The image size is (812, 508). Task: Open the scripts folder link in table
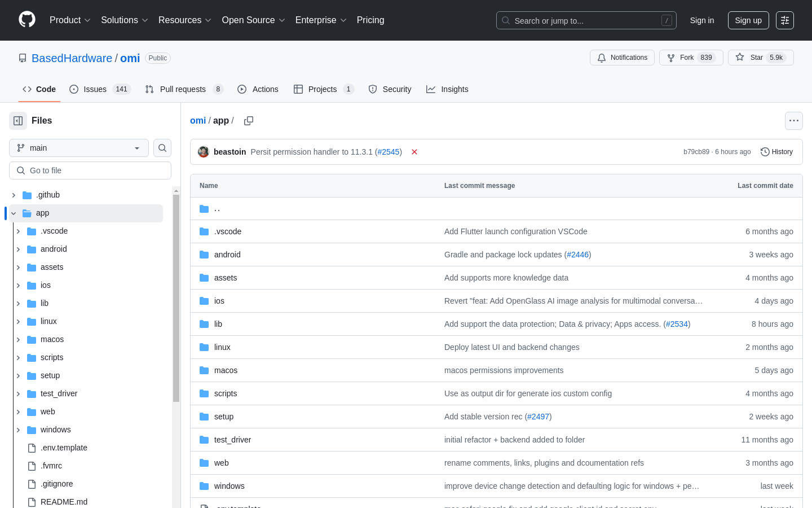click(x=226, y=393)
